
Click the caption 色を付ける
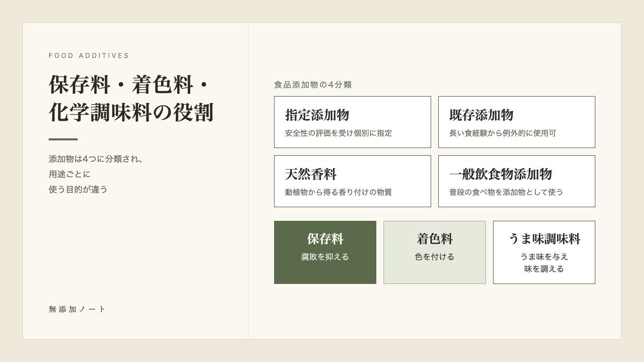click(x=435, y=257)
